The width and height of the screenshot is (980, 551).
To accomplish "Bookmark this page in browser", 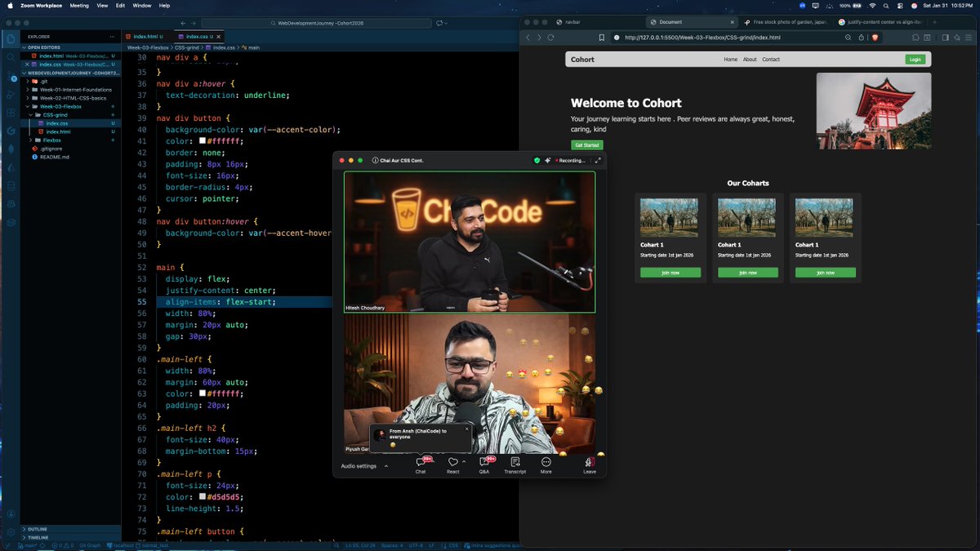I will pyautogui.click(x=602, y=38).
